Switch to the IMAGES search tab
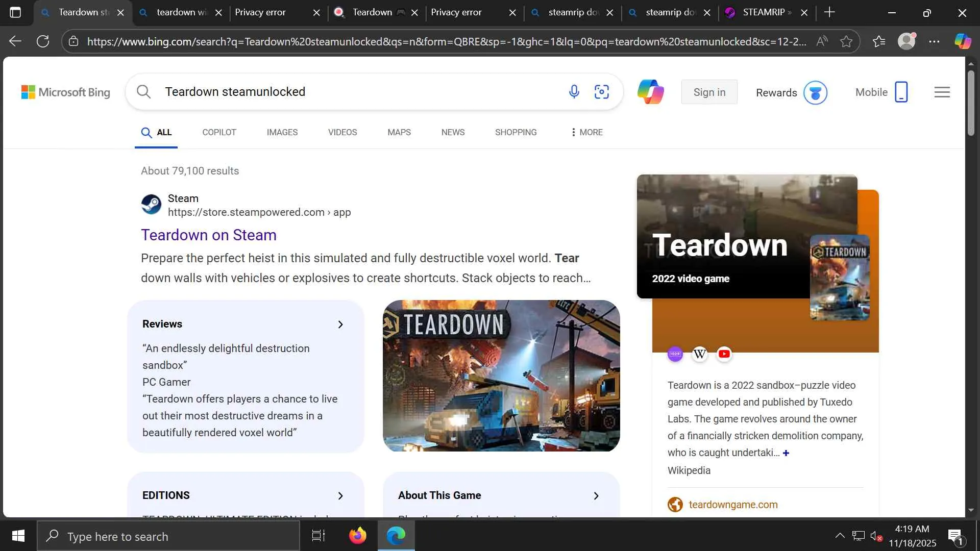This screenshot has height=551, width=980. point(282,132)
